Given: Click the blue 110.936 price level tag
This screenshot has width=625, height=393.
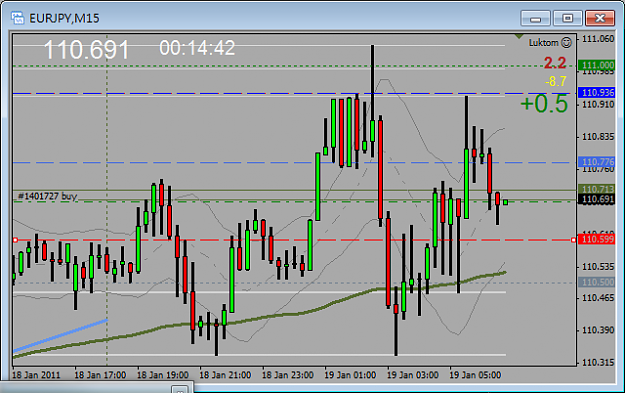Looking at the screenshot, I should 597,92.
